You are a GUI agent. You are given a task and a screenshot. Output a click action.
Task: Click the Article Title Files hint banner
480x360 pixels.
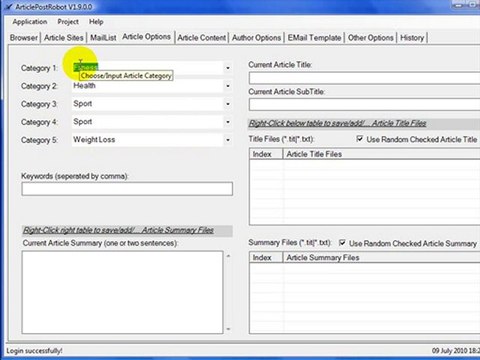pyautogui.click(x=364, y=124)
